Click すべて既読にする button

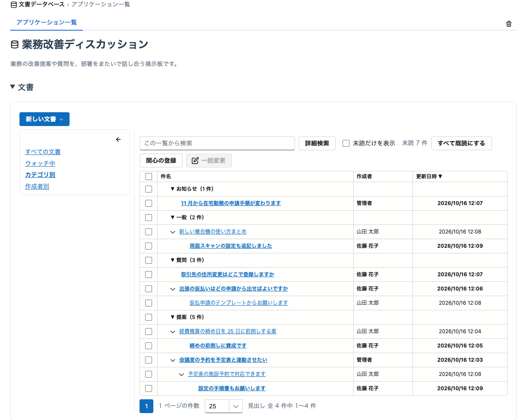(461, 143)
